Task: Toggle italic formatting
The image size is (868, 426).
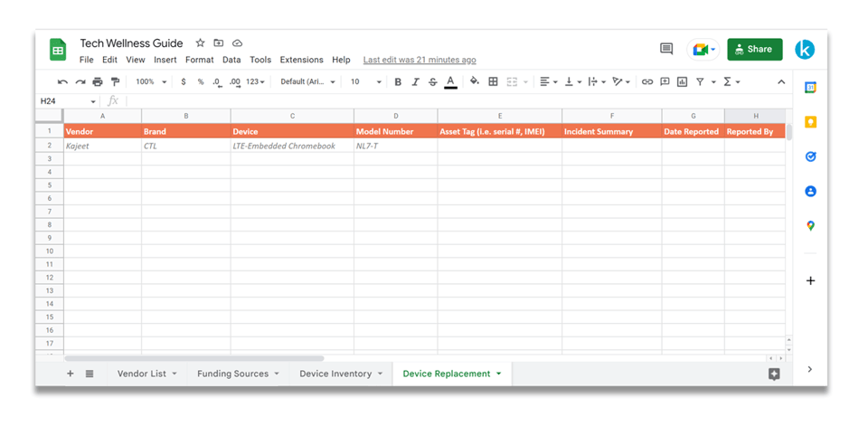Action: pyautogui.click(x=415, y=82)
